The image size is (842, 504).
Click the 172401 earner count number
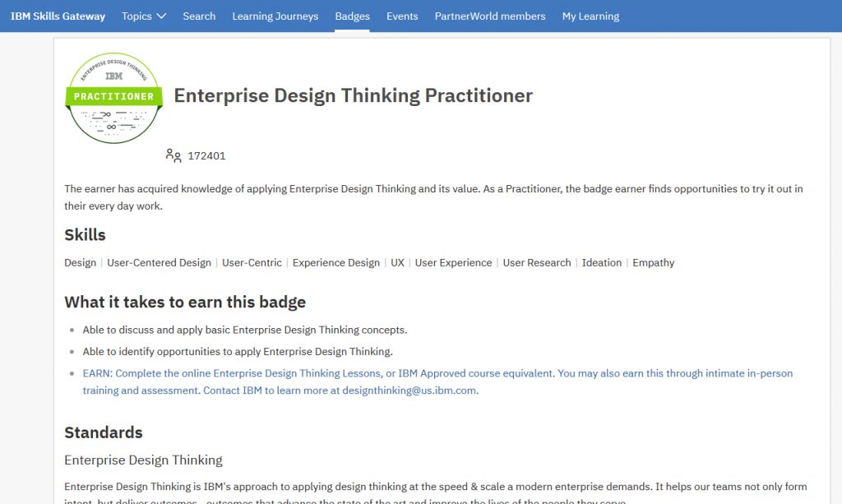point(206,155)
